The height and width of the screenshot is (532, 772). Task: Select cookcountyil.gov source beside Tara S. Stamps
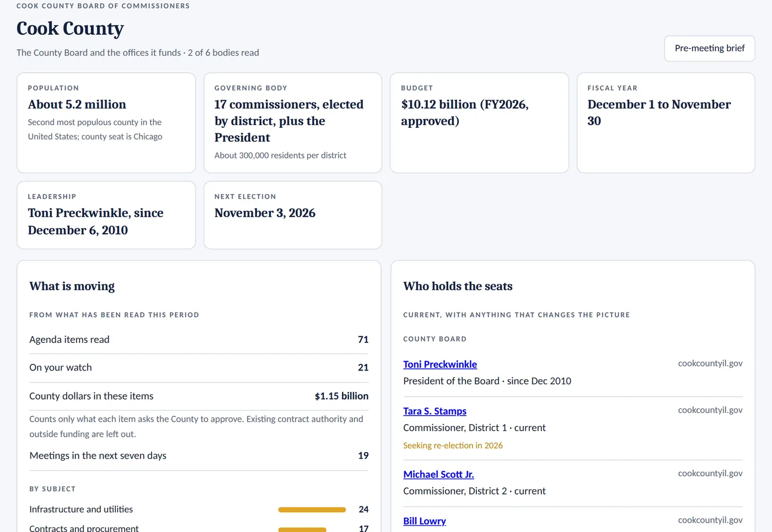710,410
